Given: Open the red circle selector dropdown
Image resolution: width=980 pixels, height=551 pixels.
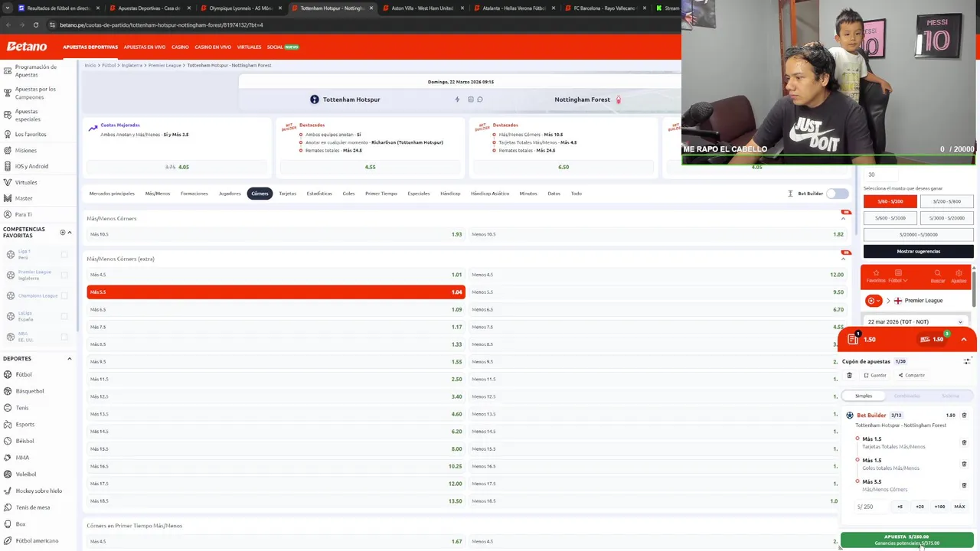Looking at the screenshot, I should point(874,301).
